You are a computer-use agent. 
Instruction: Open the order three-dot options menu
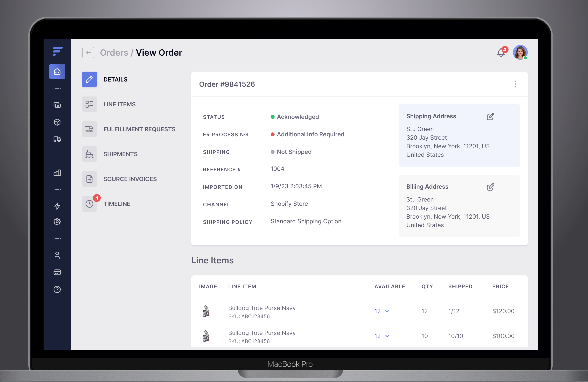tap(515, 84)
